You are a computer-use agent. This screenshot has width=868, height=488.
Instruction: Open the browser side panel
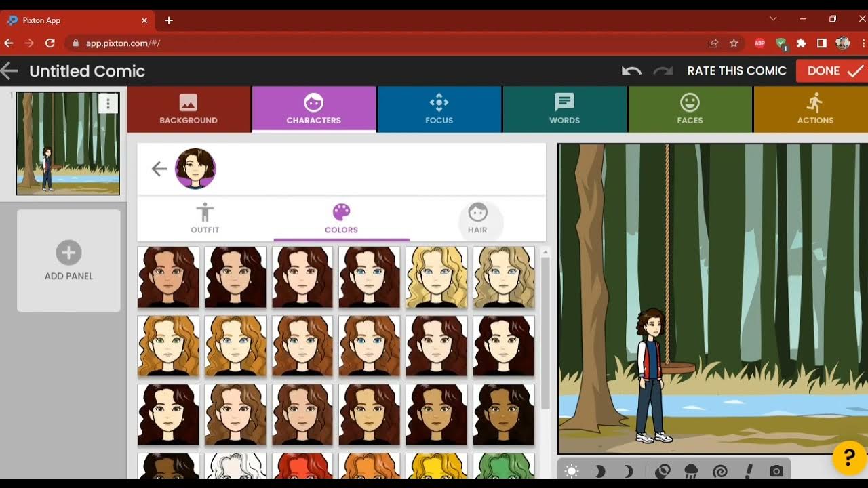pyautogui.click(x=822, y=43)
